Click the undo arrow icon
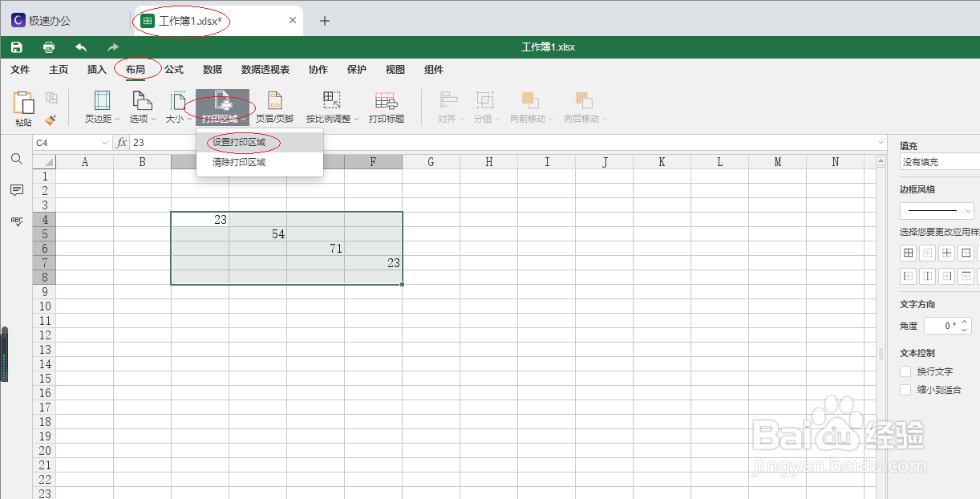Viewport: 980px width, 499px height. coord(79,47)
